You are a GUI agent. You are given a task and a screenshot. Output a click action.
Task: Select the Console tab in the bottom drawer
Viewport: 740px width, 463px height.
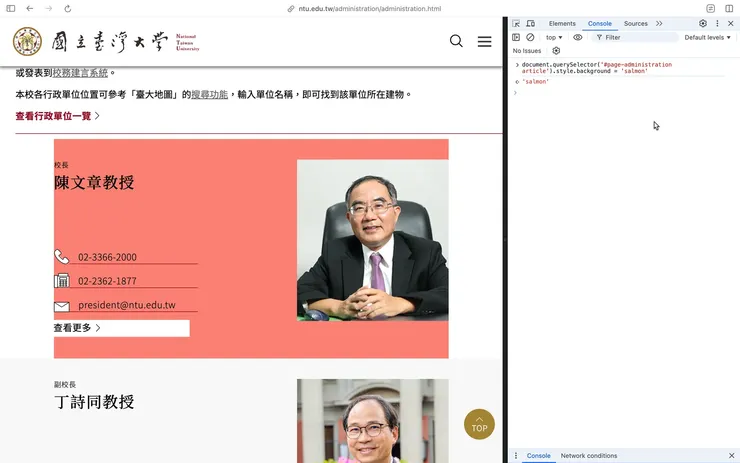[538, 455]
